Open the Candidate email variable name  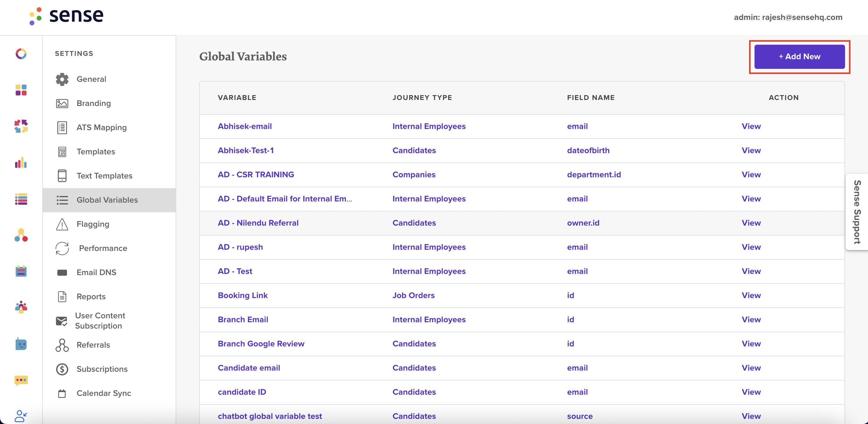pyautogui.click(x=249, y=368)
